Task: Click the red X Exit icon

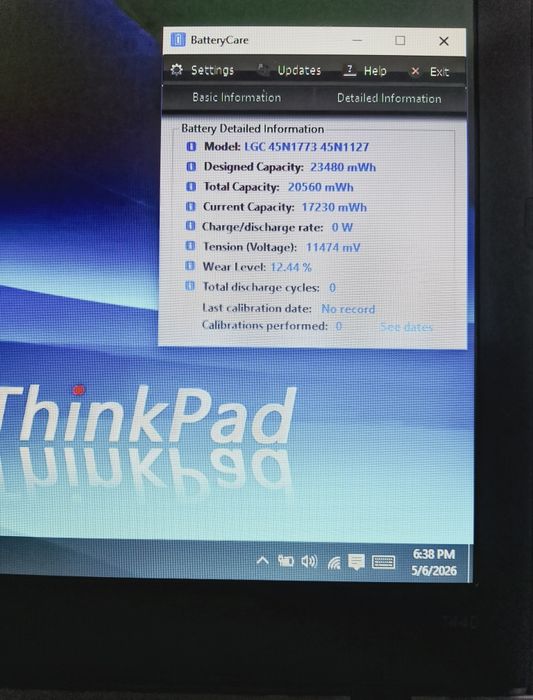Action: 415,71
